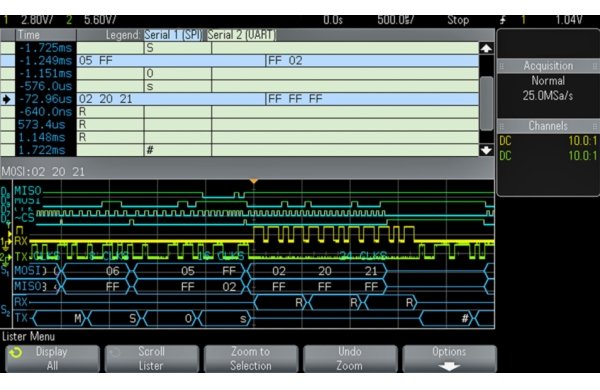Click the current-row arrow indicator in lister

click(x=7, y=99)
